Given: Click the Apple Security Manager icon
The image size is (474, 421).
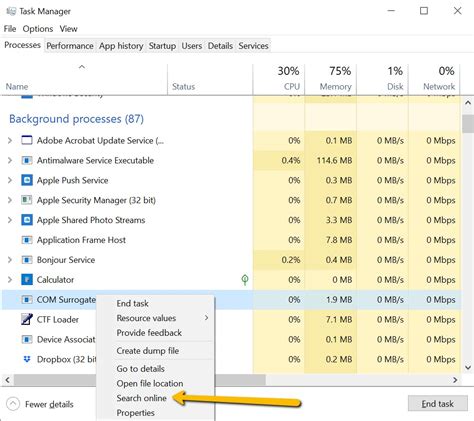Looking at the screenshot, I should (27, 200).
